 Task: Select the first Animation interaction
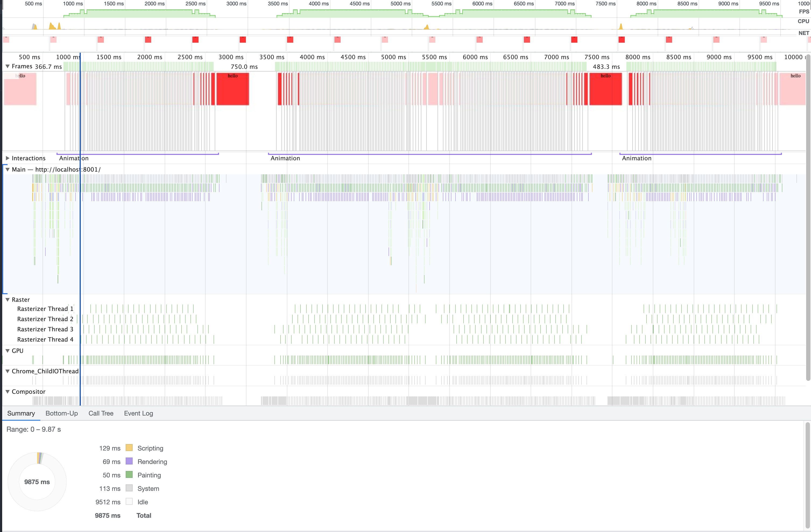[x=137, y=157]
